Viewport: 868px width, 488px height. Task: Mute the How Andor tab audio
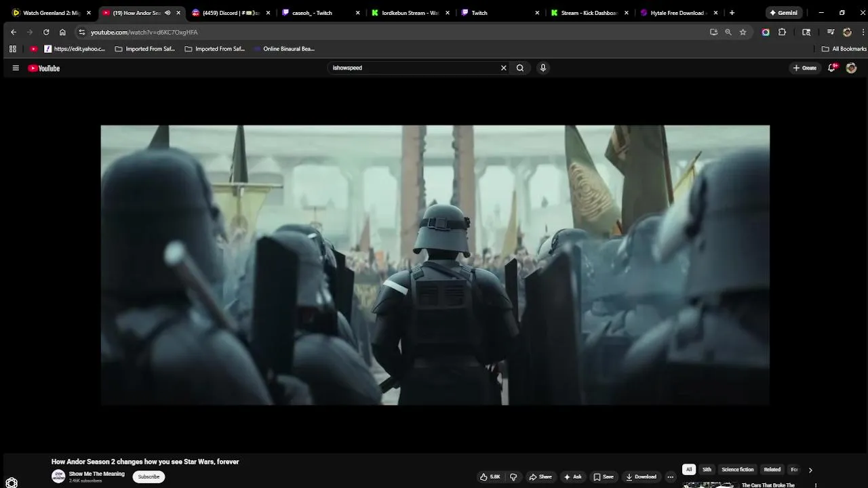click(167, 13)
